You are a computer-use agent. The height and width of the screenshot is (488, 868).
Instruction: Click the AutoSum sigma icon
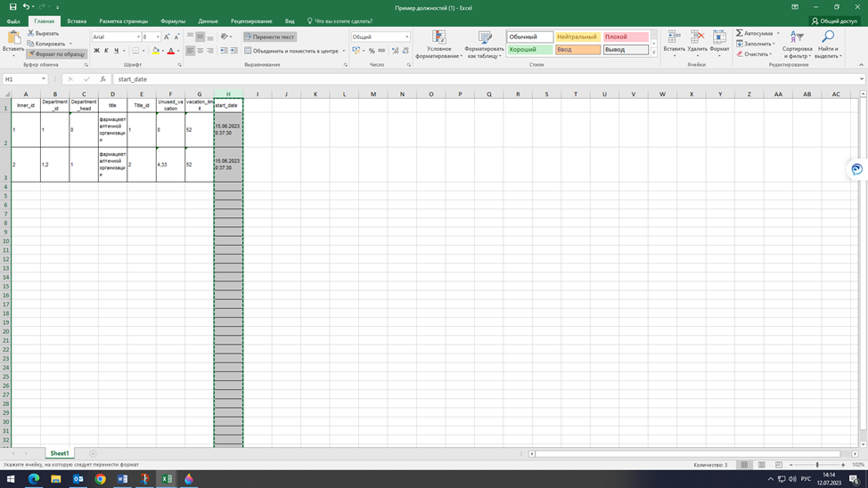tap(740, 33)
